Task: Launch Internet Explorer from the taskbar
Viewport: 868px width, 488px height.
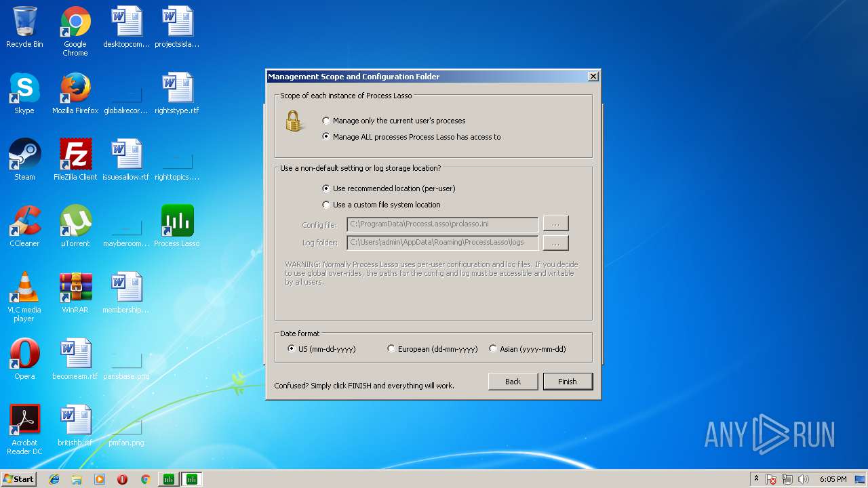Action: [54, 479]
